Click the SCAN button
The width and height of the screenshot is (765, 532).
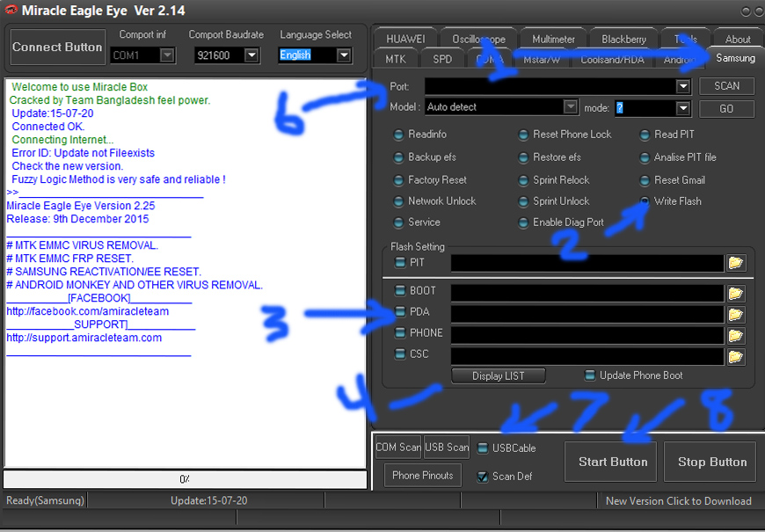726,86
